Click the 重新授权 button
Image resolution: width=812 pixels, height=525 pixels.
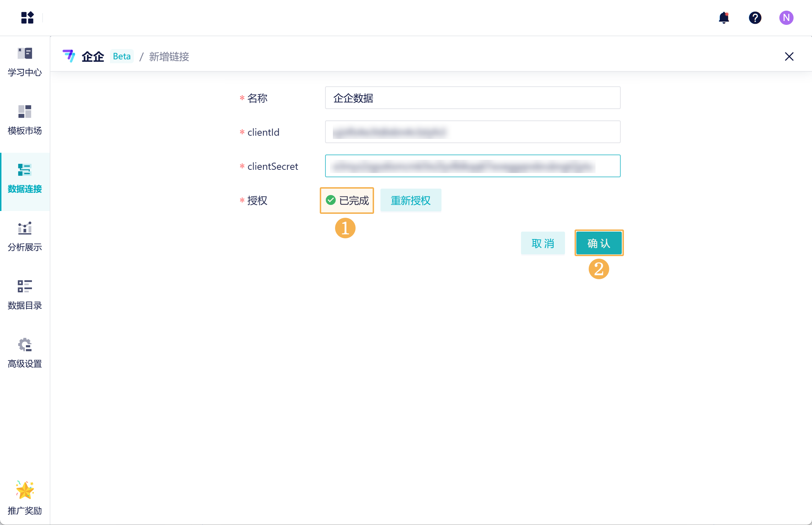click(411, 200)
